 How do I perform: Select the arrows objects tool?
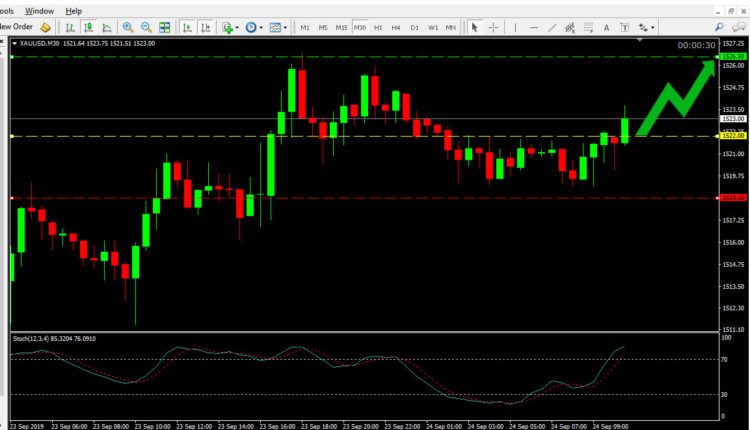pos(643,28)
